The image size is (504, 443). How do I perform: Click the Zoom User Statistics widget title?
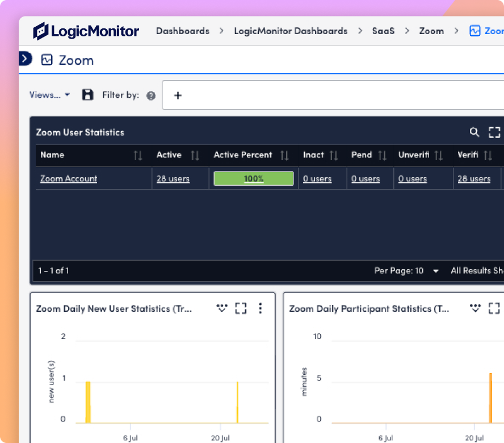(80, 132)
